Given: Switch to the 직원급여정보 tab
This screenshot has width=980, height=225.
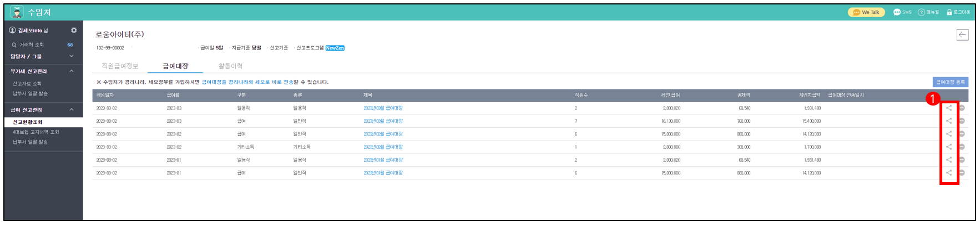Looking at the screenshot, I should (x=120, y=66).
